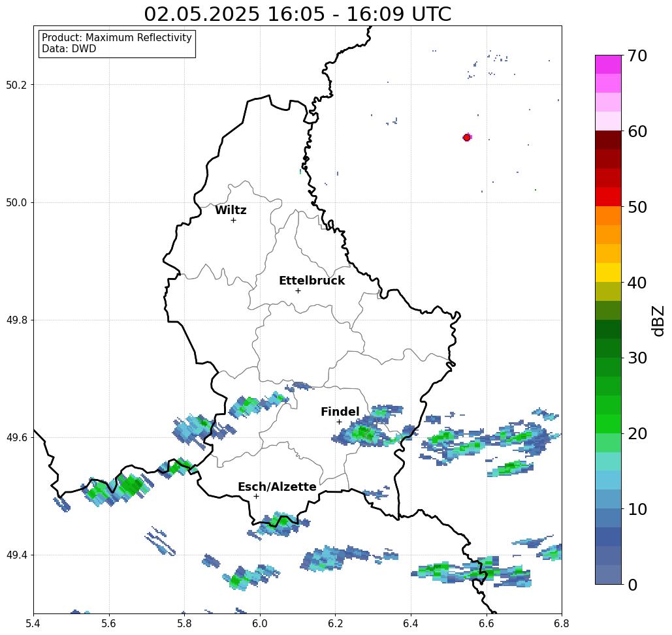The width and height of the screenshot is (672, 635).
Task: Click the 50.0 latitude tick label
Action: tap(16, 202)
